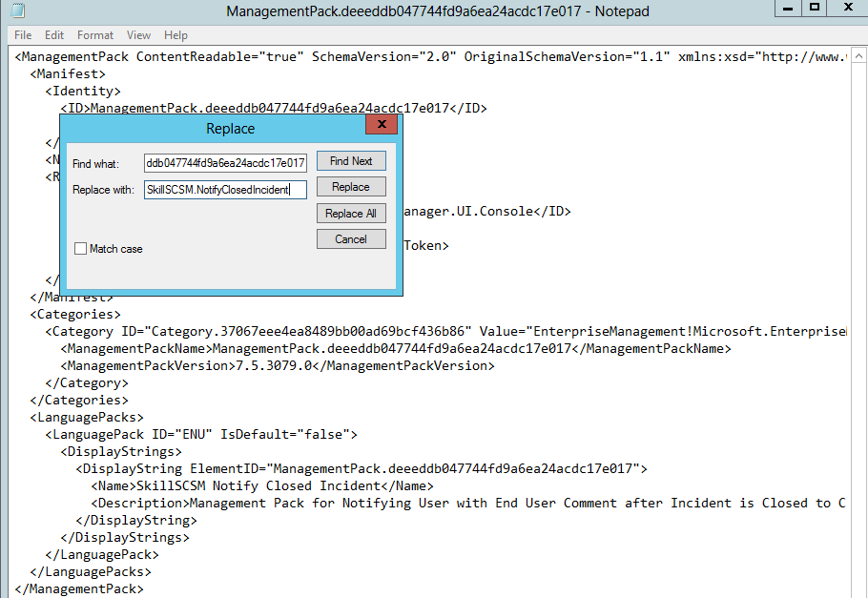Viewport: 868px width, 598px height.
Task: Click the <LanguagePacks> opening tag
Action: tap(87, 417)
